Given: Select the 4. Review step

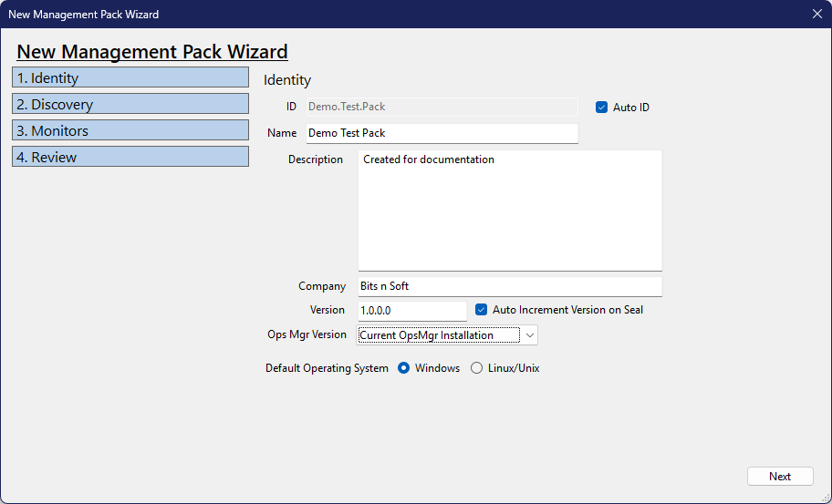Looking at the screenshot, I should [x=130, y=158].
